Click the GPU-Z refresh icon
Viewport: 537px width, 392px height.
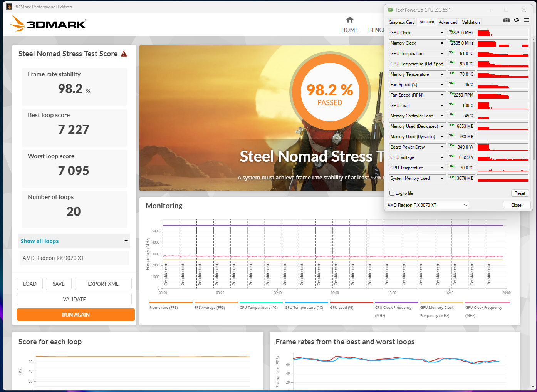click(x=516, y=20)
